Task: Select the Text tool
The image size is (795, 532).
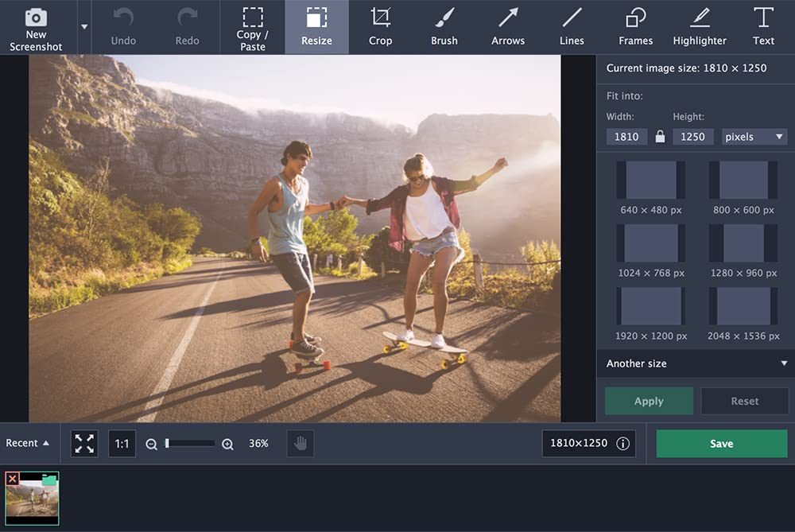Action: tap(763, 27)
